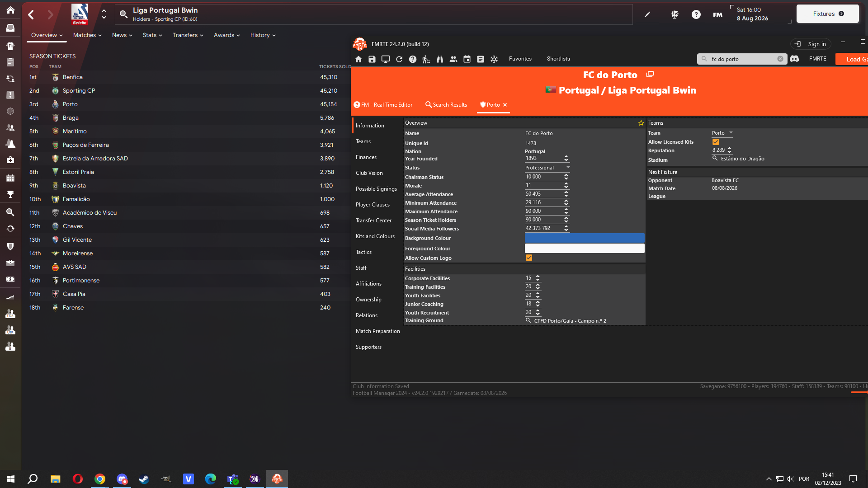Open File Explorer from Windows taskbar
The image size is (868, 488).
(56, 479)
